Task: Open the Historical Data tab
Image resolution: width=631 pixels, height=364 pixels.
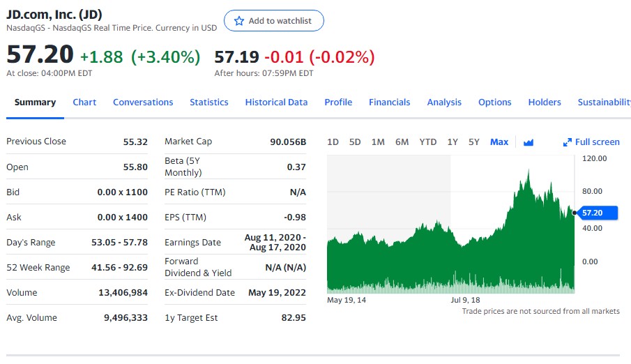Action: 277,103
